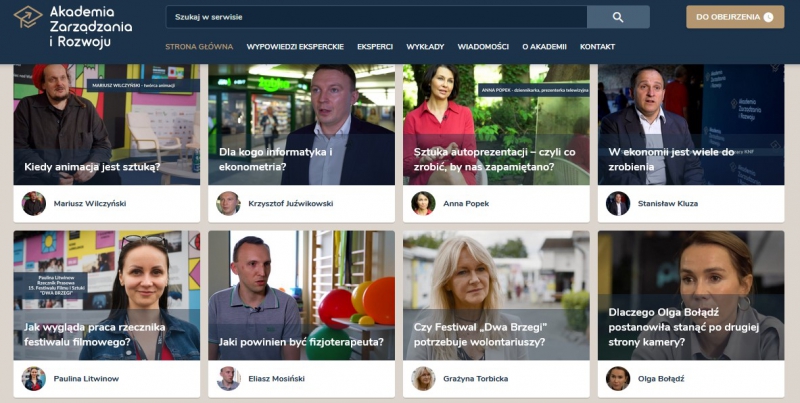Select Stanisław Kluza's round avatar
This screenshot has width=800, height=403.
[x=618, y=204]
